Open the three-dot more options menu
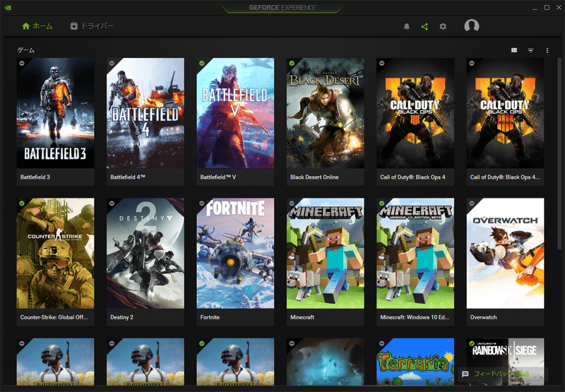Screen dimensions: 565x392 (x=547, y=50)
